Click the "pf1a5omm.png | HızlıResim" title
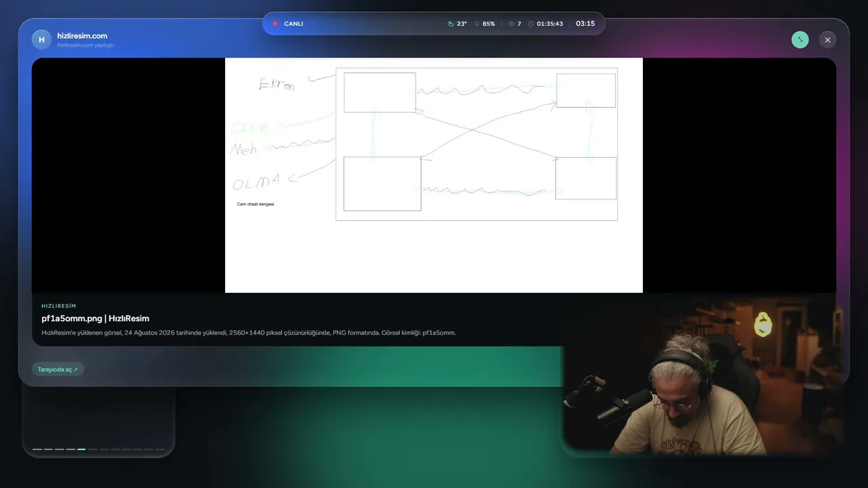868x488 pixels. coord(95,319)
